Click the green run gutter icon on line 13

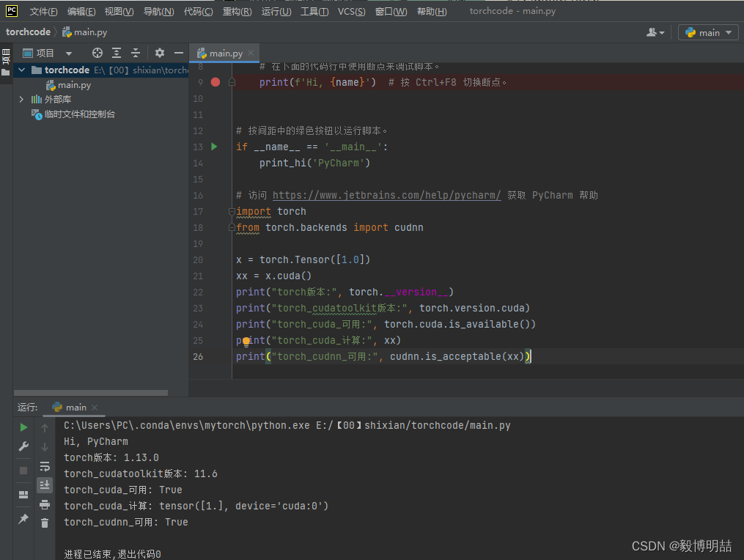pyautogui.click(x=214, y=147)
